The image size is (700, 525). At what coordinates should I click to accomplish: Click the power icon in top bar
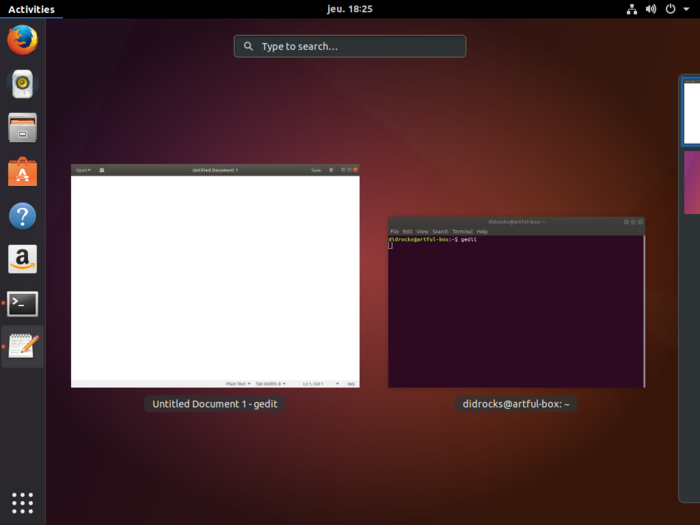coord(670,9)
